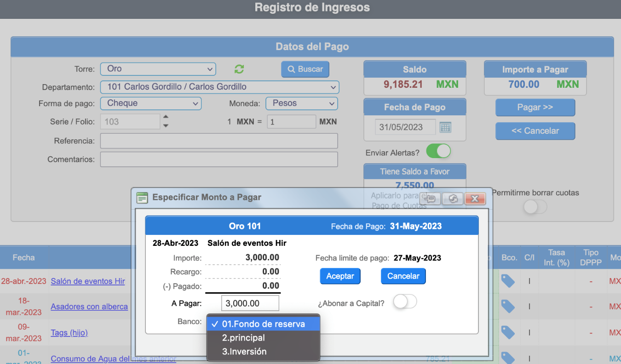Click the pin icon in dialog title bar
The image size is (621, 364).
430,199
